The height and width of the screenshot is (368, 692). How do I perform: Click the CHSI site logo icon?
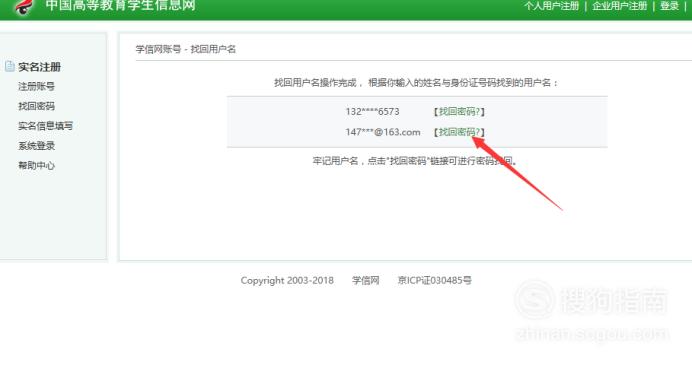(24, 7)
